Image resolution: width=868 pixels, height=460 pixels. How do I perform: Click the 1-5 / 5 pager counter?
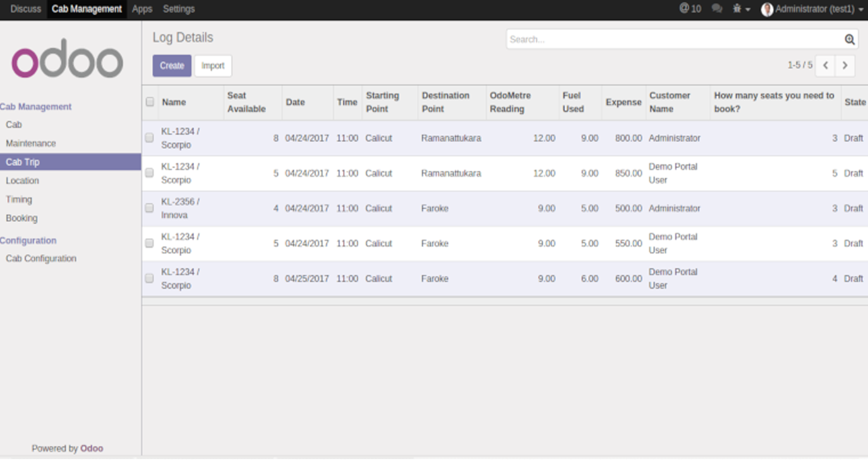click(x=800, y=65)
